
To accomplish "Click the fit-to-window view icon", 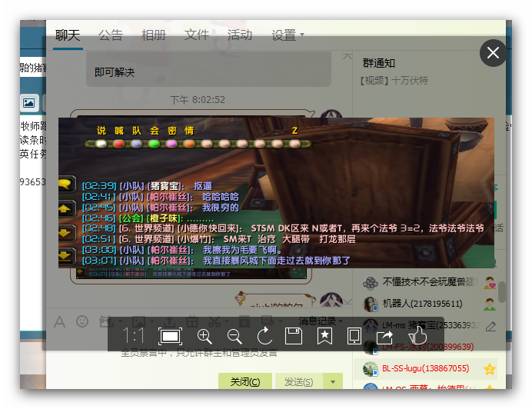I will 170,336.
